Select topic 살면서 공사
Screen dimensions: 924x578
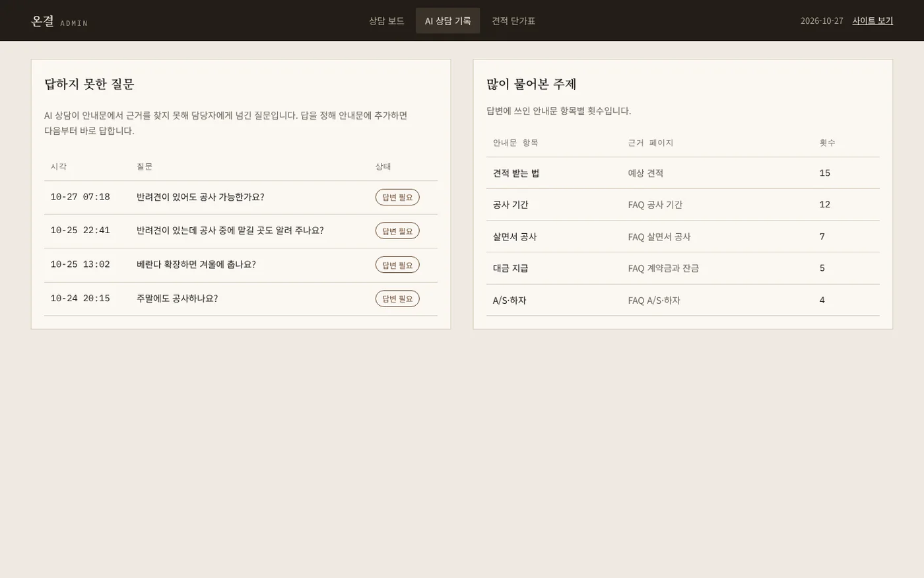(x=515, y=236)
